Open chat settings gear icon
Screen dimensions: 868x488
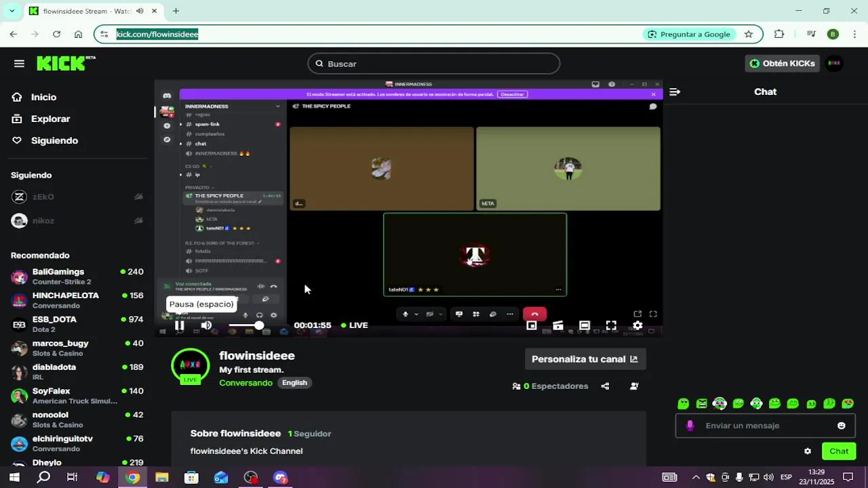(x=808, y=451)
